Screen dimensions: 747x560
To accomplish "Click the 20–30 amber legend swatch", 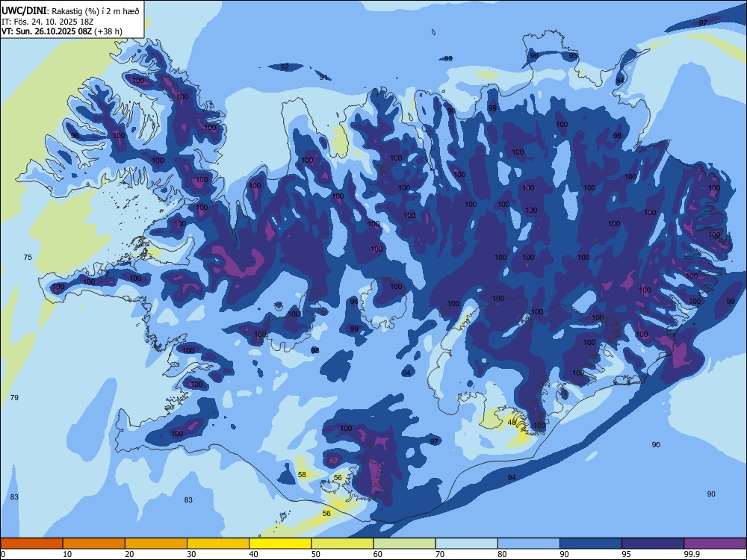I will [156, 544].
